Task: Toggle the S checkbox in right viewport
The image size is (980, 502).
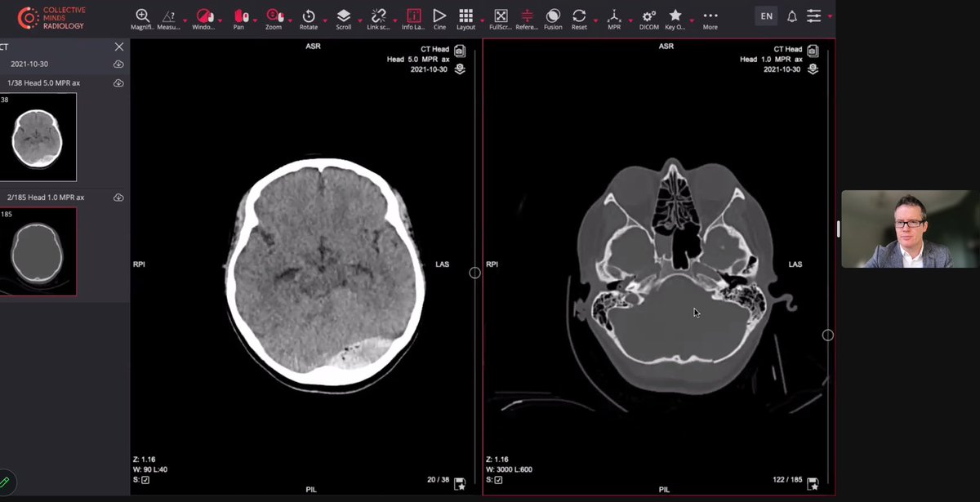Action: pyautogui.click(x=498, y=480)
